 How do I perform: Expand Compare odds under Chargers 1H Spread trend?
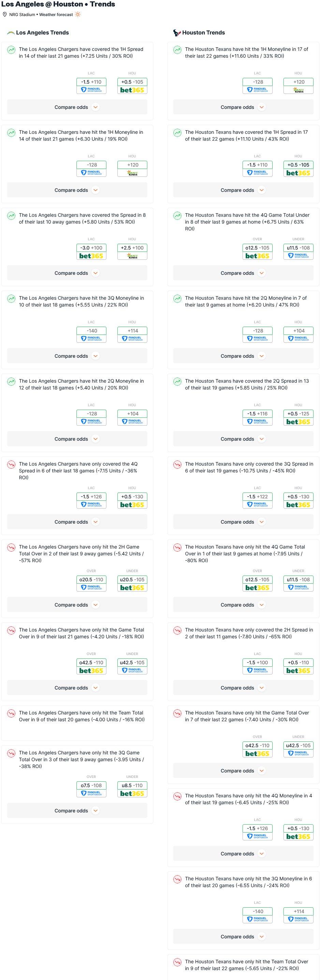pos(77,107)
